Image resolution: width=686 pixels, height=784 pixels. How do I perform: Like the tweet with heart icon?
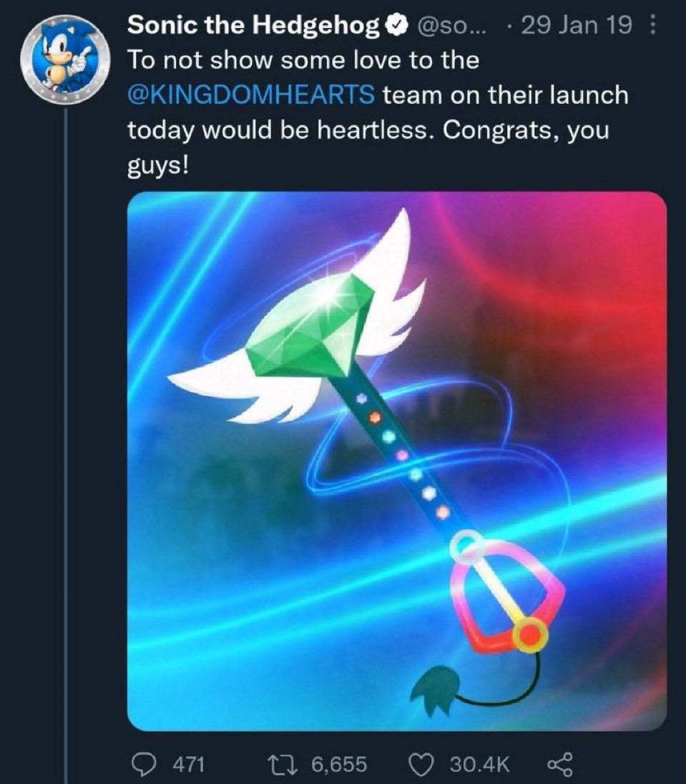click(x=421, y=764)
